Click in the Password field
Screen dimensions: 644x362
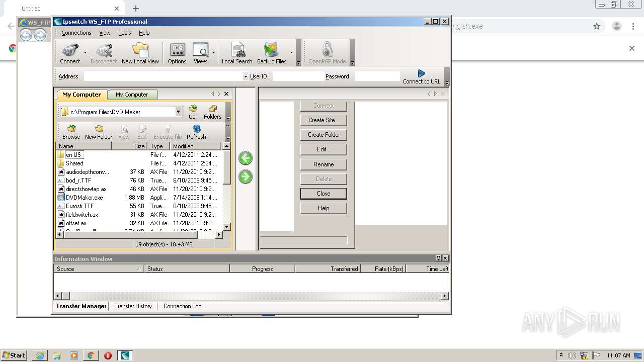pos(377,76)
